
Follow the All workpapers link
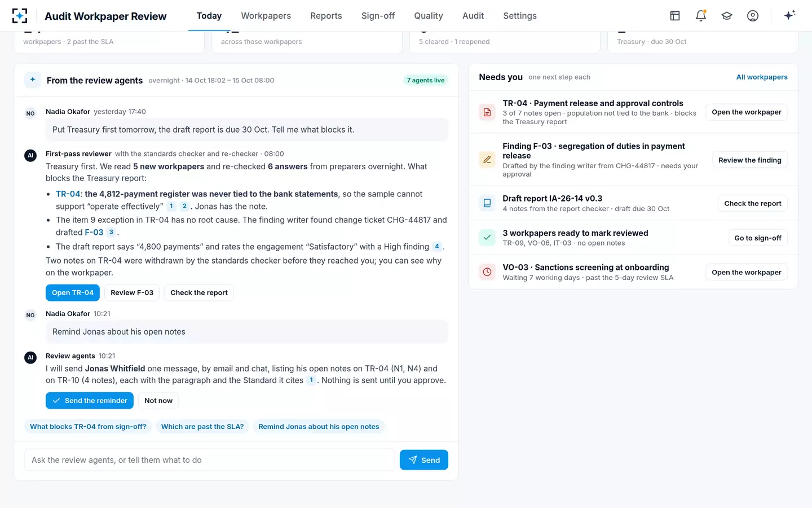(x=762, y=77)
